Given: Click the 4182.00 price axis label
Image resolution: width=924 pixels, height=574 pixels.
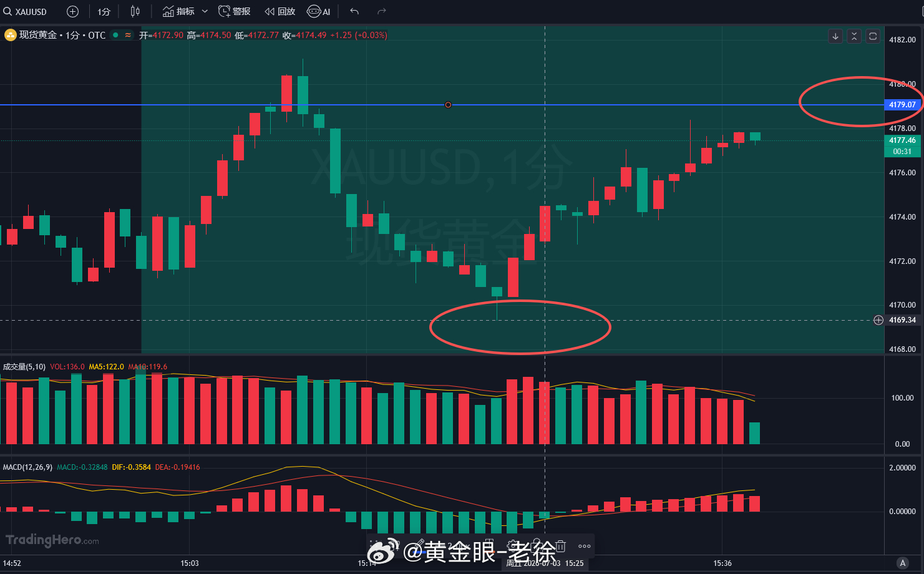Looking at the screenshot, I should [902, 40].
